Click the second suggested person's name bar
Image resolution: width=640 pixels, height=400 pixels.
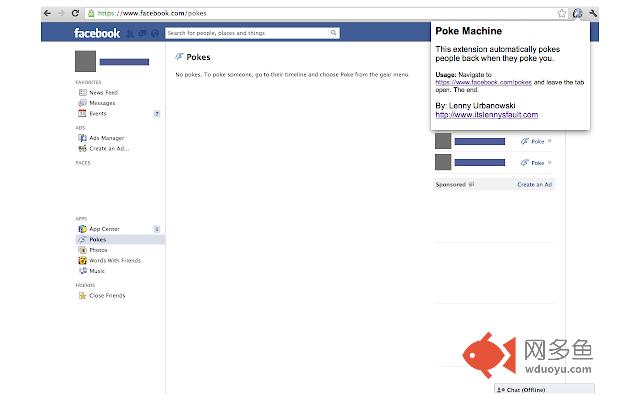(480, 162)
